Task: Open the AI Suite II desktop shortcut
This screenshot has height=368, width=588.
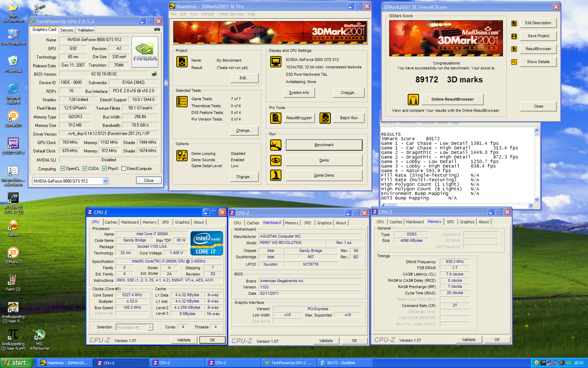Action: pyautogui.click(x=13, y=203)
